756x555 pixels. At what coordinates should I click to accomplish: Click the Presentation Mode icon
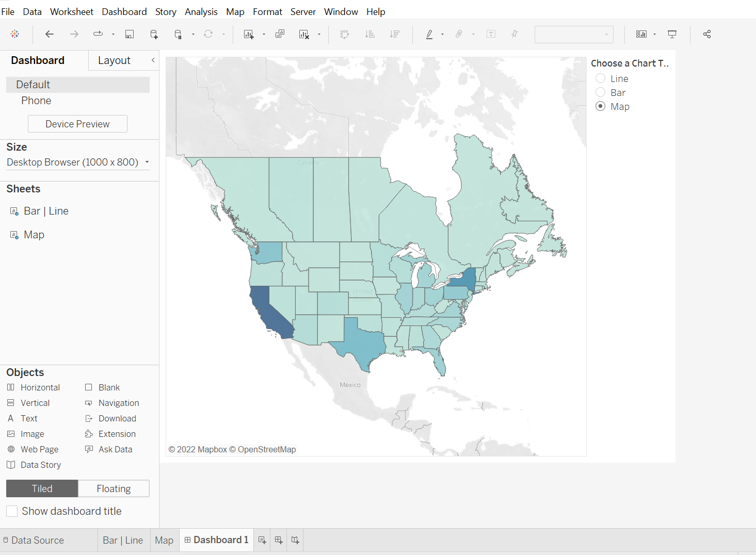pos(672,34)
